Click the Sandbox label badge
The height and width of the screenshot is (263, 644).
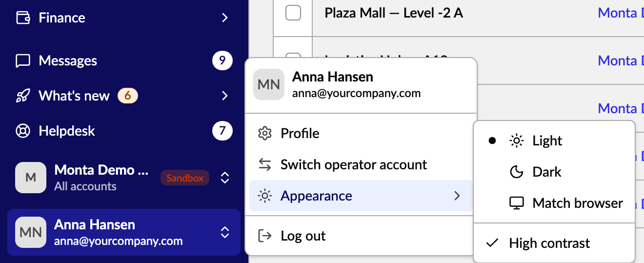(185, 178)
